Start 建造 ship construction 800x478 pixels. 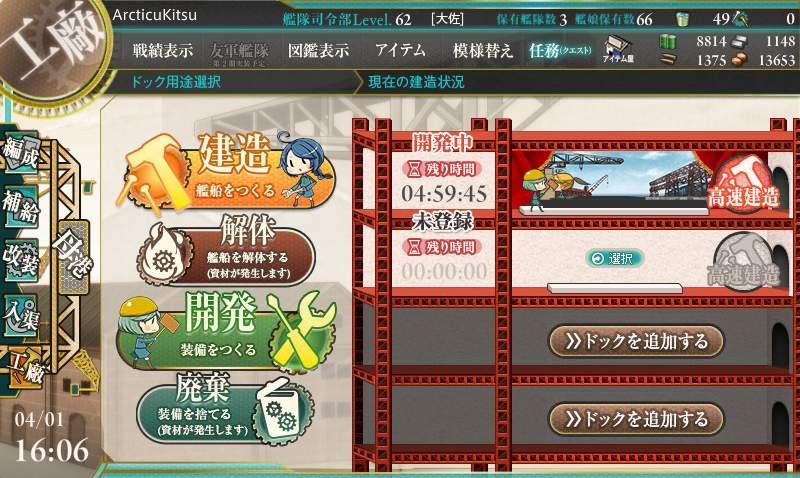[x=224, y=171]
